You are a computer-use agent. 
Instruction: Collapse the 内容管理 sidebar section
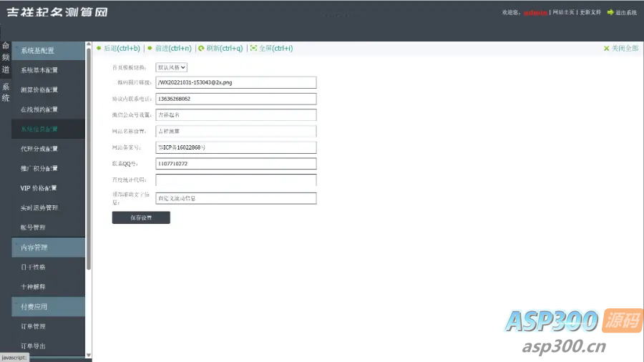[x=49, y=248]
